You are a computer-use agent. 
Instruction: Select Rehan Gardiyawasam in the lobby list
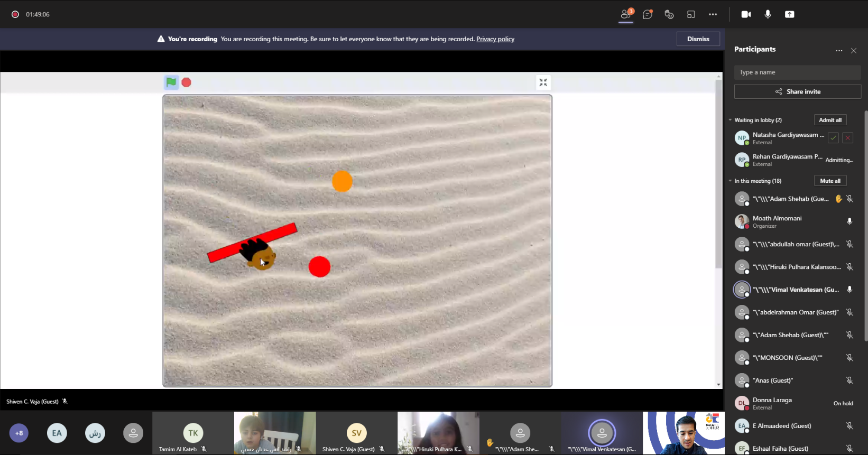tap(795, 160)
